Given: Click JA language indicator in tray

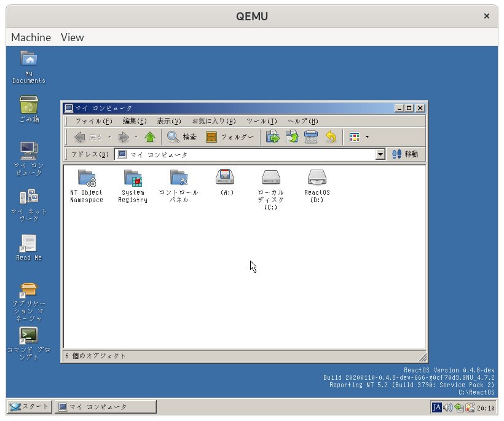Looking at the screenshot, I should click(x=436, y=407).
